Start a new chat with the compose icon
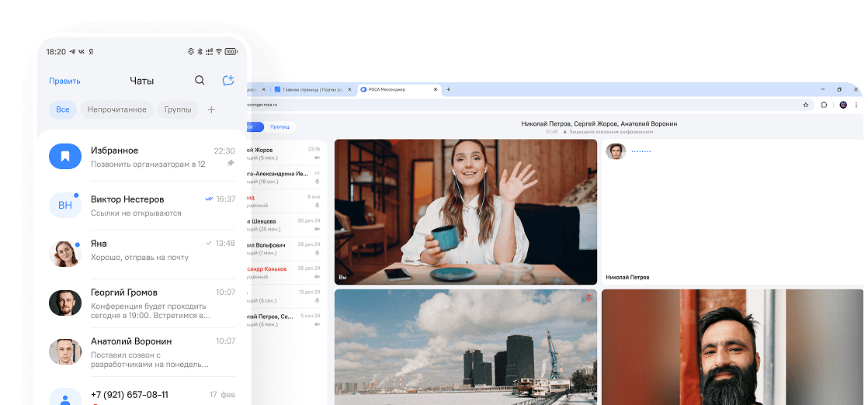Image resolution: width=868 pixels, height=405 pixels. (227, 81)
